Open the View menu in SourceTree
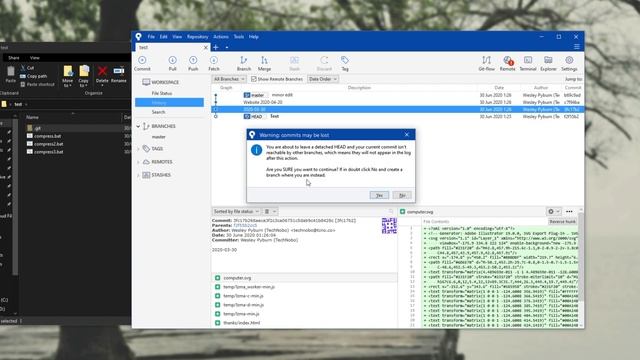640x360 pixels. [x=177, y=37]
